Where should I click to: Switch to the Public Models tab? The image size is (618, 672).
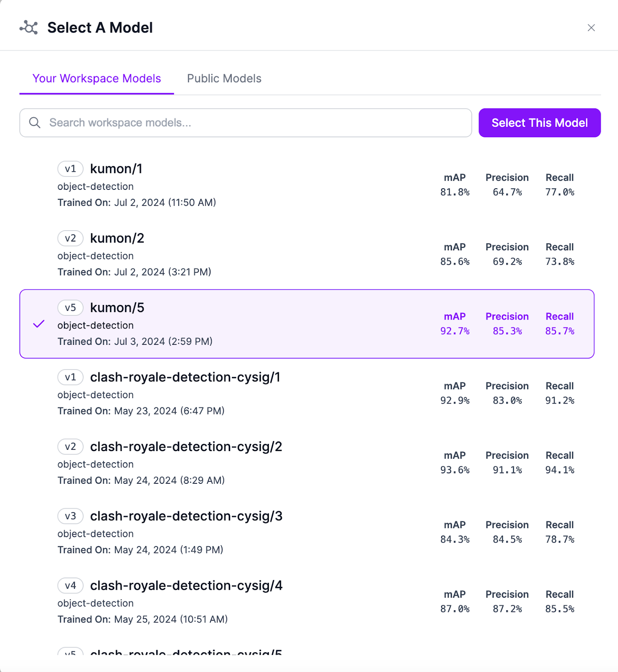coord(224,79)
